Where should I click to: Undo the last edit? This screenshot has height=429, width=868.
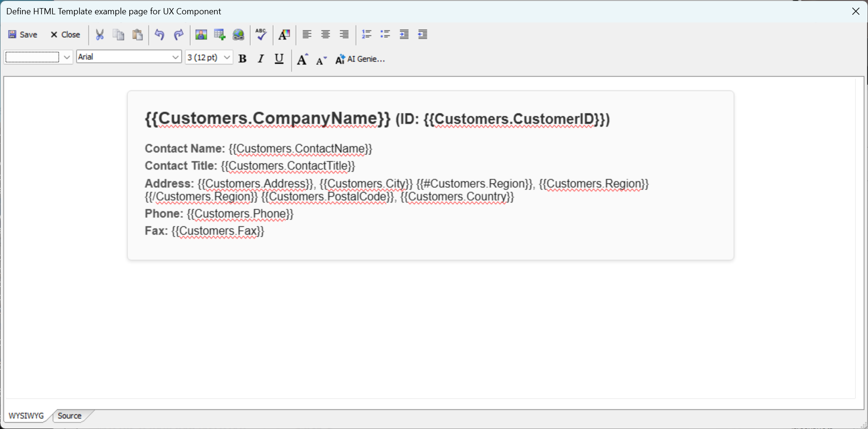pyautogui.click(x=160, y=34)
